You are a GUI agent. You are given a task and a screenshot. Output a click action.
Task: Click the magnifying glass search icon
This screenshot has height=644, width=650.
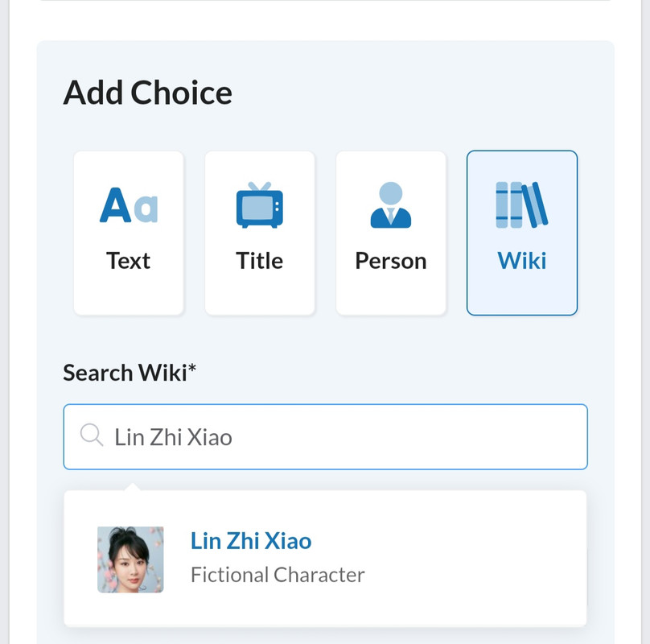92,436
